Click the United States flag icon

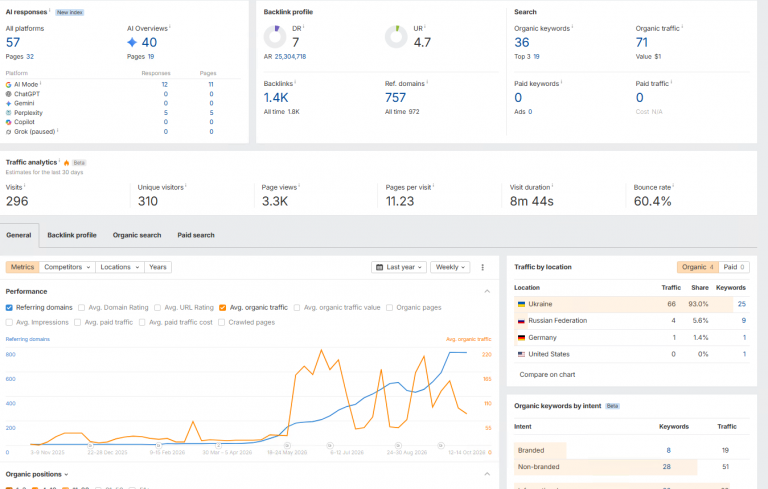521,354
